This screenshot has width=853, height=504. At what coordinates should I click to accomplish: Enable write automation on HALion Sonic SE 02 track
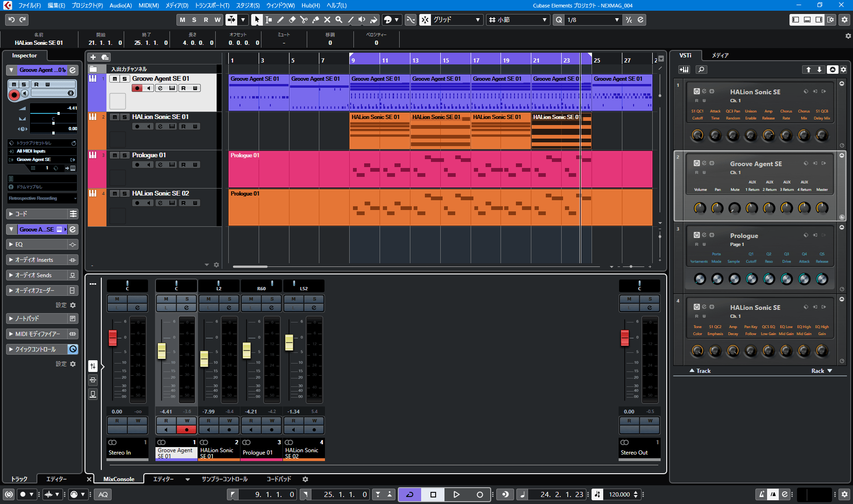point(195,203)
